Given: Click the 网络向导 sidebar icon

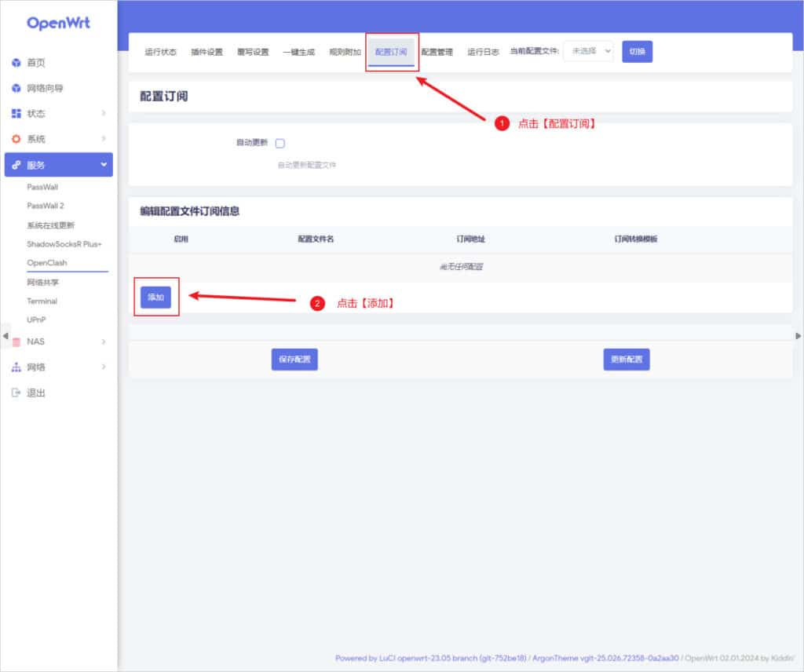Looking at the screenshot, I should [x=16, y=89].
